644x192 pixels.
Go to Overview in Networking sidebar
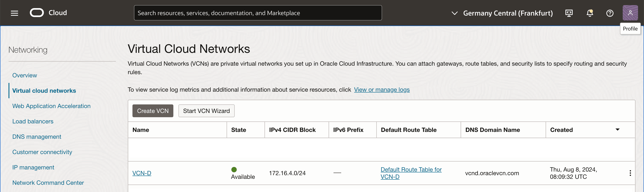24,75
